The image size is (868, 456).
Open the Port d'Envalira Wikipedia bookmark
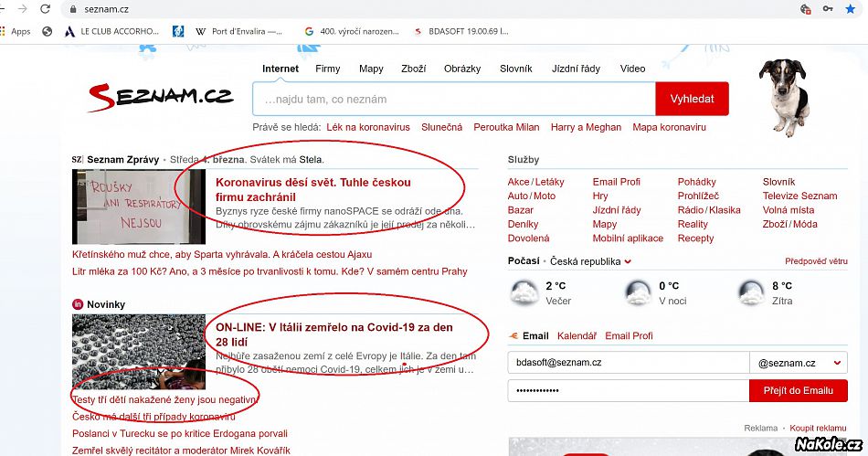(239, 32)
